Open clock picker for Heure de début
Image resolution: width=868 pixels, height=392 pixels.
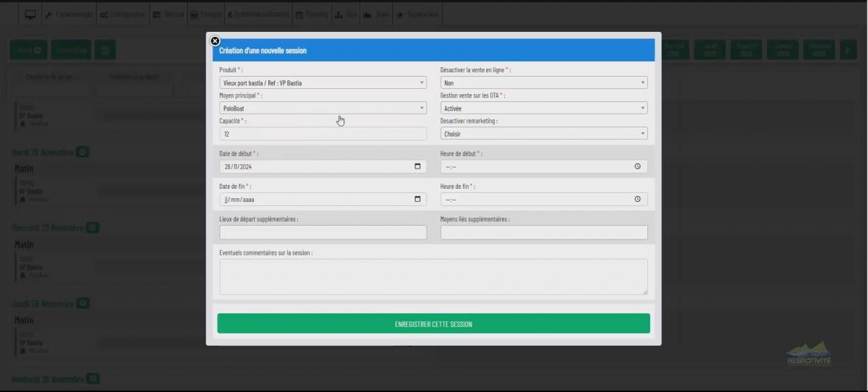point(637,166)
